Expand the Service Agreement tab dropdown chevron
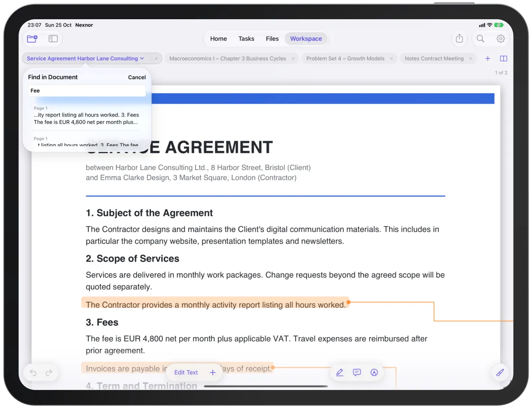Viewport: 532px width, 408px height. point(142,58)
